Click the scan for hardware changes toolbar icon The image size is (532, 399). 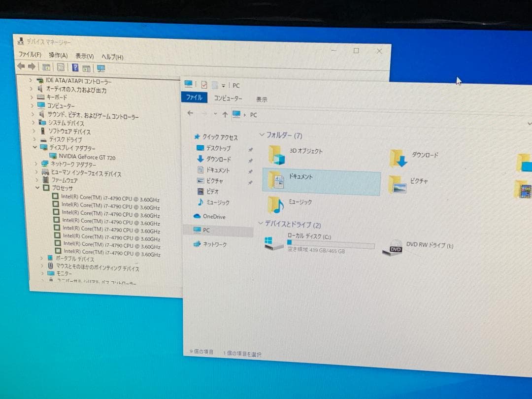[101, 67]
